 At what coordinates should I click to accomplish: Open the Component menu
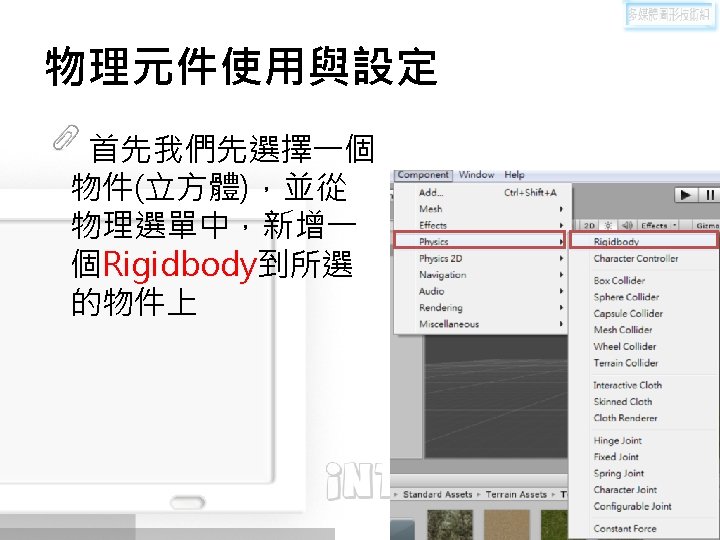423,175
